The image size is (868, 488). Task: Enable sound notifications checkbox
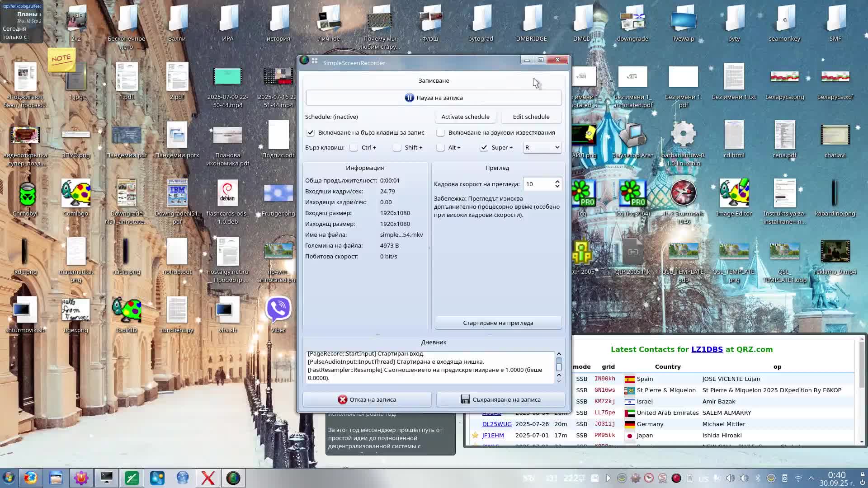(441, 132)
